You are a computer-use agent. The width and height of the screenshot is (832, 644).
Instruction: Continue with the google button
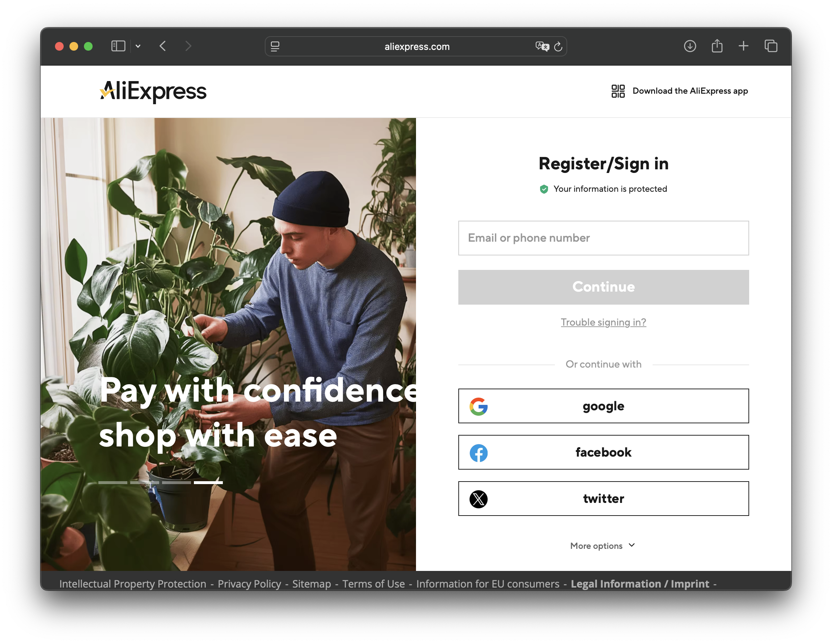[x=603, y=406]
